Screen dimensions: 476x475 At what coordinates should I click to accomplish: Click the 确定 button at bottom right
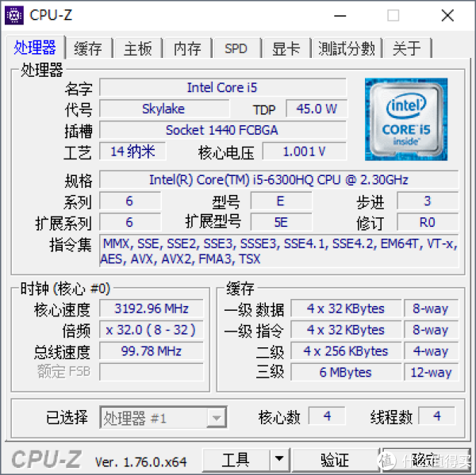[425, 459]
